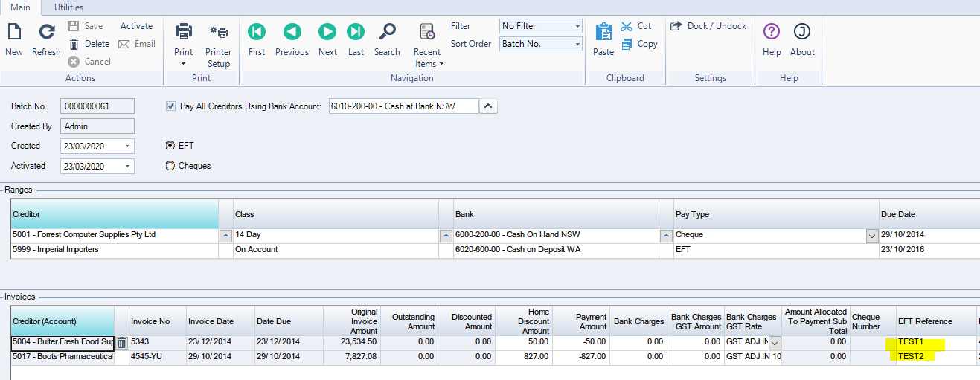Go to the First record

[257, 32]
